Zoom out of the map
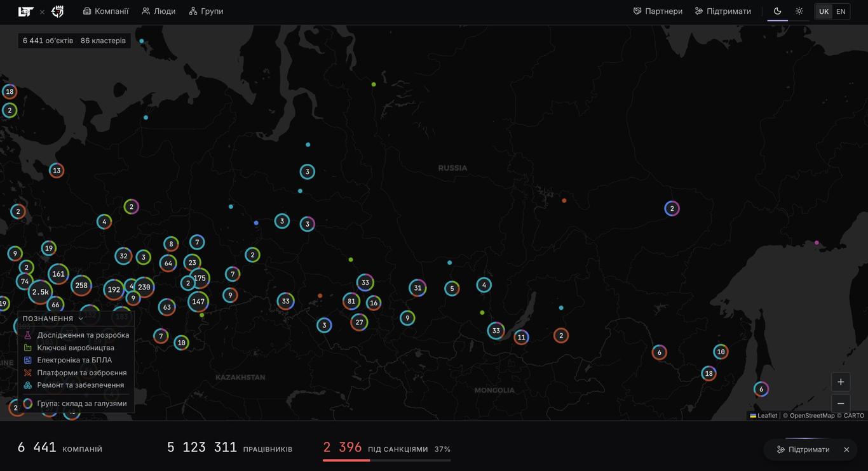 click(x=841, y=403)
